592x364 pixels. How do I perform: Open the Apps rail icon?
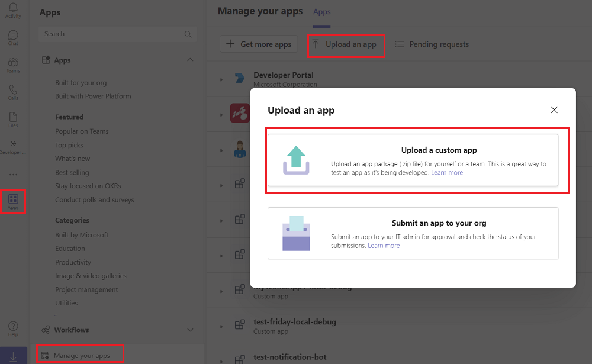(x=13, y=202)
